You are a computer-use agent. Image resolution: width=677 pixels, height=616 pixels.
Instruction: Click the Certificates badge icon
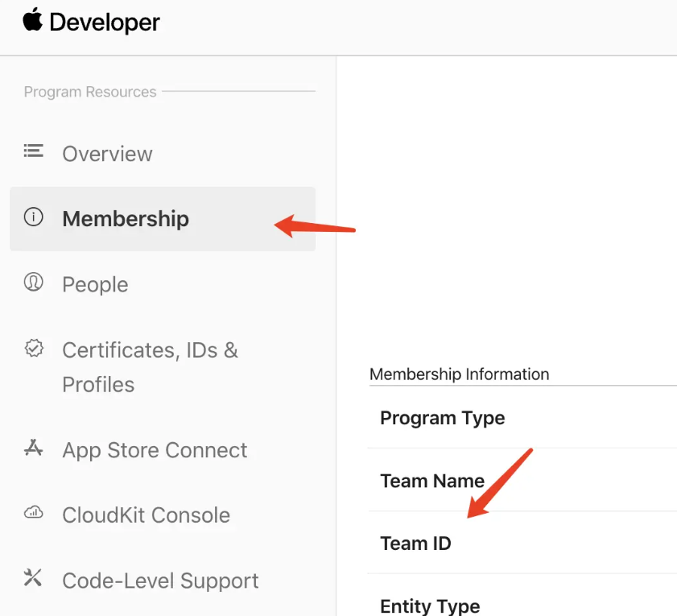tap(34, 348)
